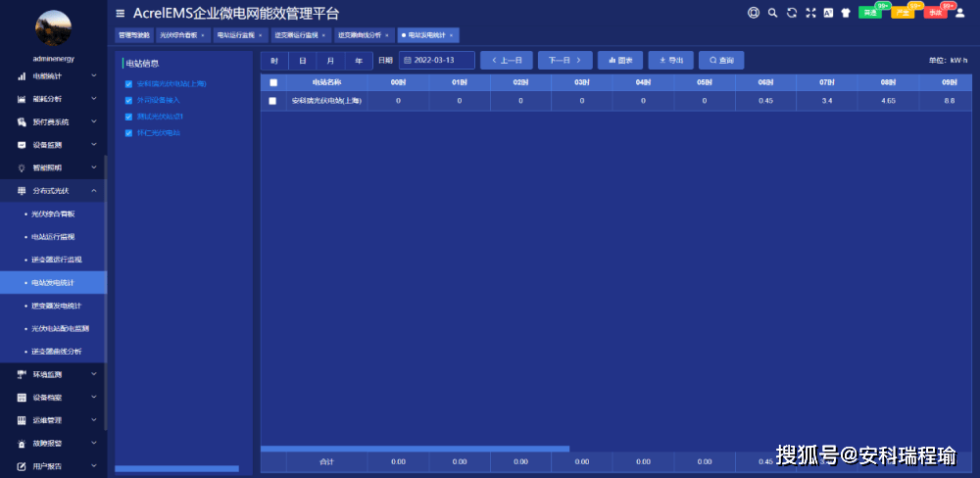This screenshot has height=478, width=980.
Task: Click the 运维管理 sidebar icon
Action: (22, 420)
